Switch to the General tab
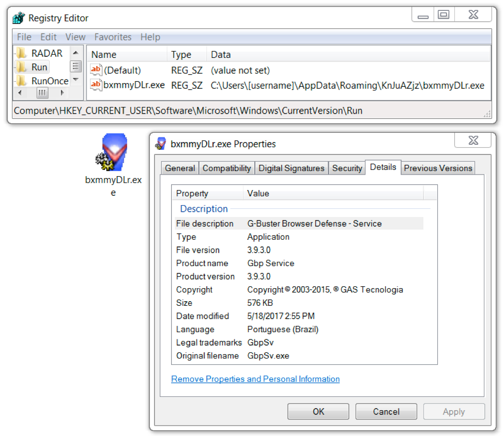The width and height of the screenshot is (504, 436). (x=180, y=168)
